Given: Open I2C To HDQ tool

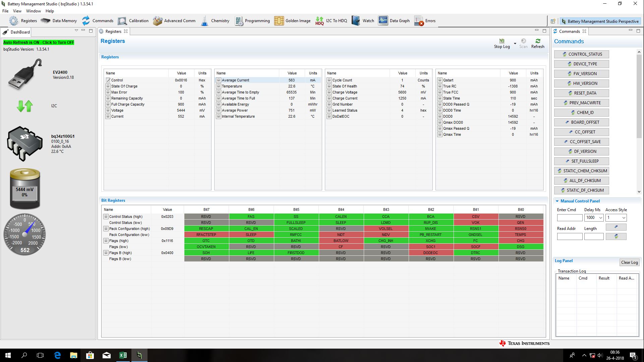Looking at the screenshot, I should point(331,21).
